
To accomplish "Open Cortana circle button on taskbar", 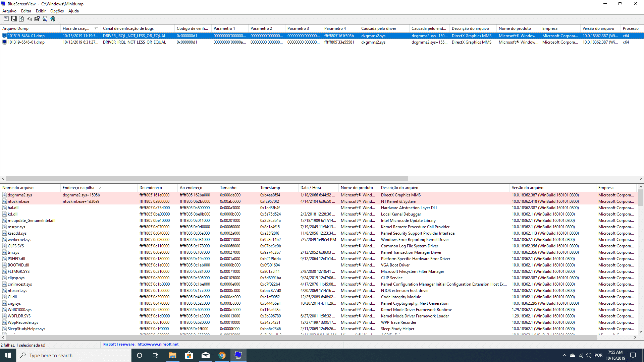I will pyautogui.click(x=140, y=355).
